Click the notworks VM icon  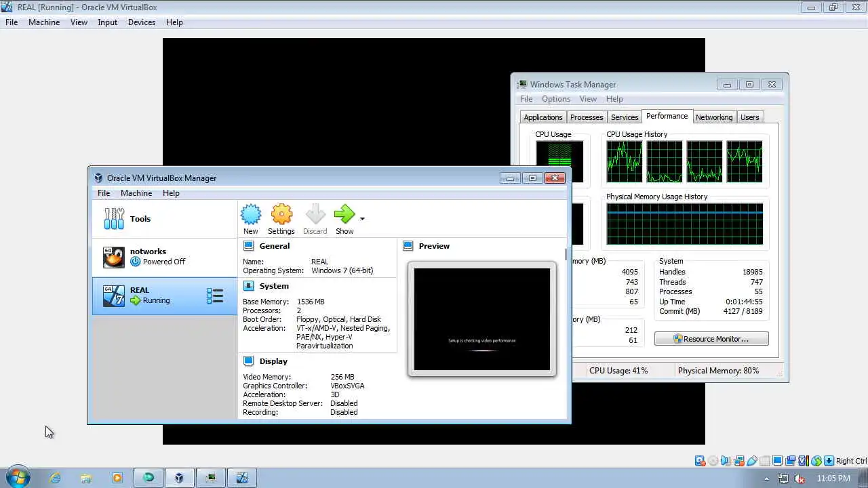pos(114,257)
